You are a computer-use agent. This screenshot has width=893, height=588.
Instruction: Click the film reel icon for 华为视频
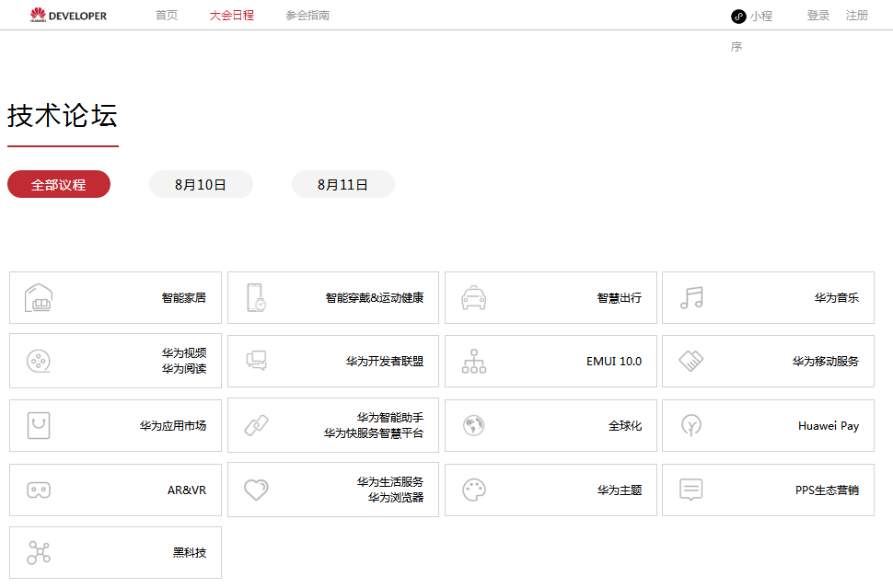pyautogui.click(x=39, y=361)
